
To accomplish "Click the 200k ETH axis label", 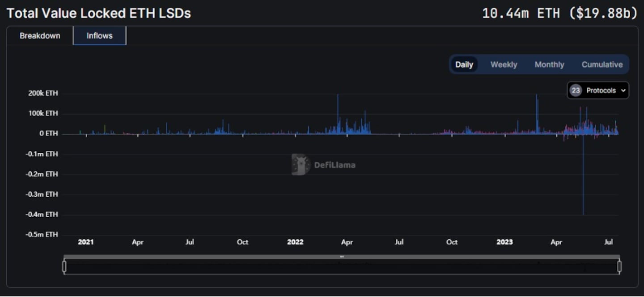I will 43,94.
